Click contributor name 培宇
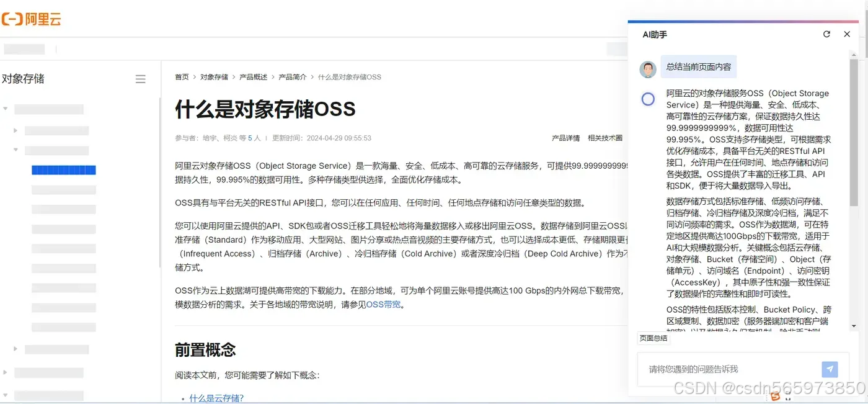 (210, 138)
